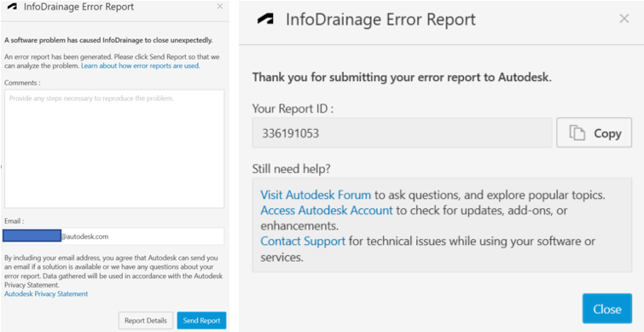Click into the Comments text area
The height and width of the screenshot is (332, 644).
[114, 149]
